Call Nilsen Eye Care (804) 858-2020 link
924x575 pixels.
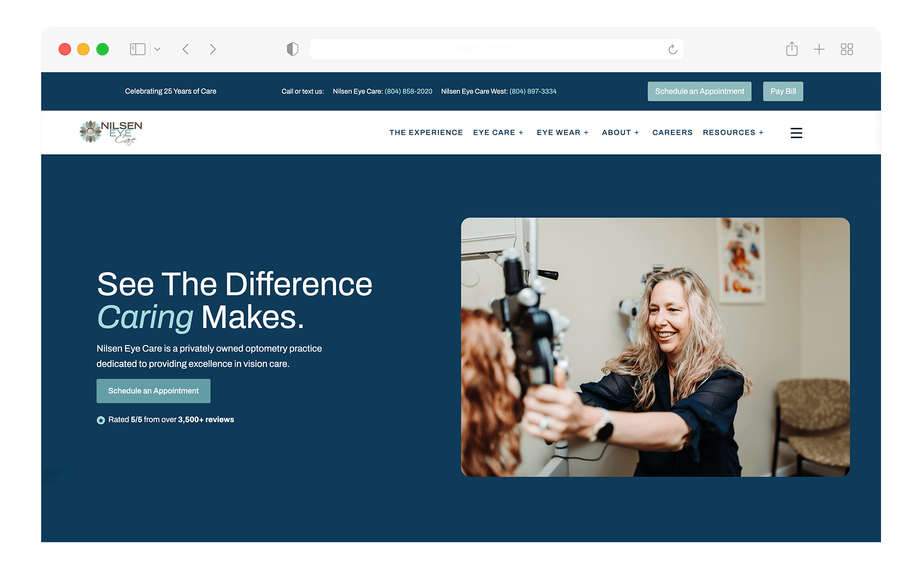point(408,91)
